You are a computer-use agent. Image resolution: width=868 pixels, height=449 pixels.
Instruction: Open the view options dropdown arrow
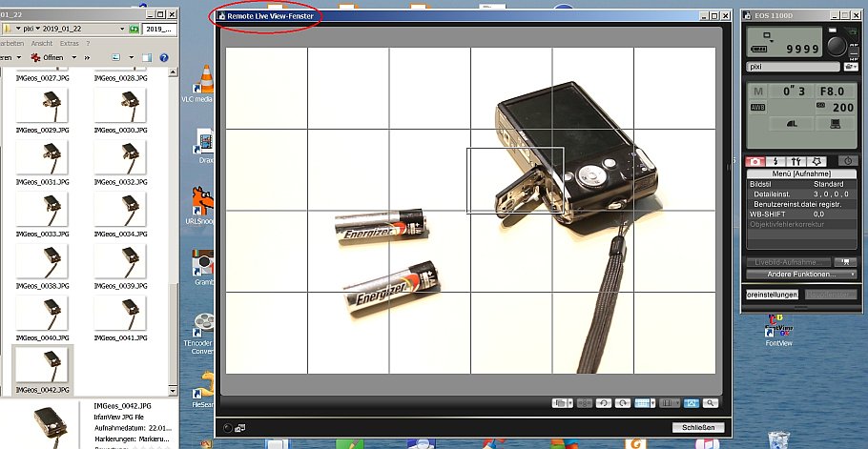coord(132,57)
